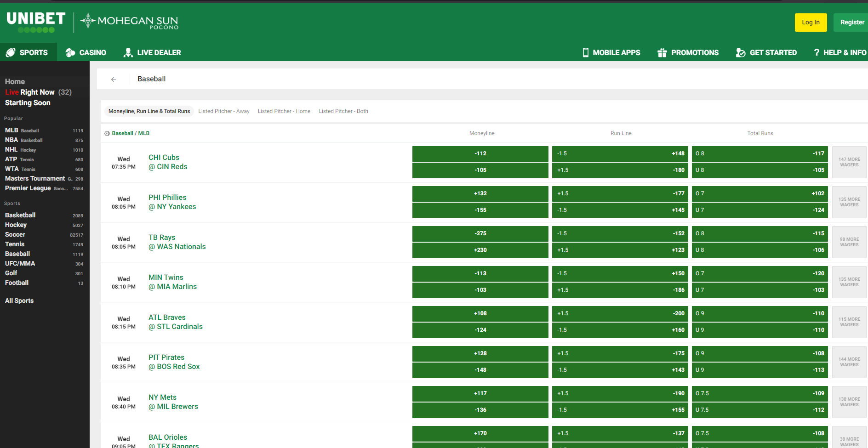The width and height of the screenshot is (868, 448).
Task: Open ATP Tennis in Popular list
Action: pyautogui.click(x=44, y=159)
